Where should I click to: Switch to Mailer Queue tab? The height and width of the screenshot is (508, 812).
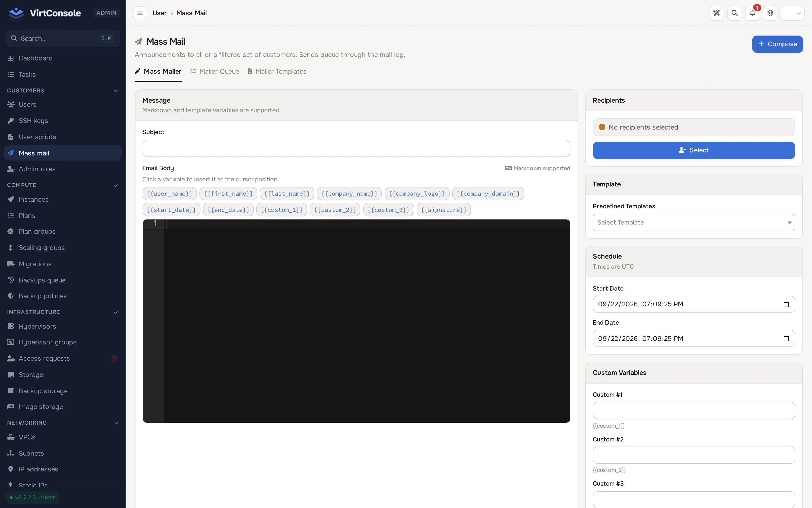[215, 72]
